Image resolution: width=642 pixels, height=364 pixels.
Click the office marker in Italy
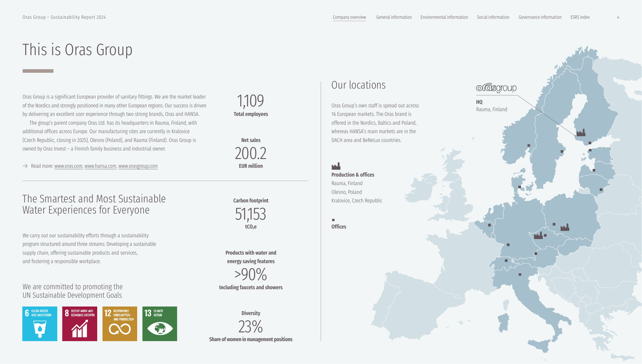click(x=520, y=275)
